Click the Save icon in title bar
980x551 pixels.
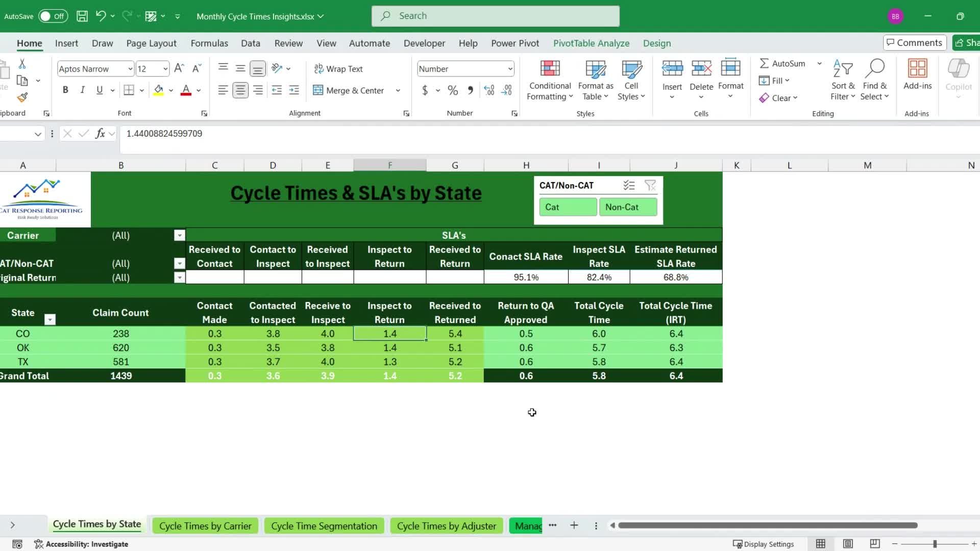click(x=82, y=16)
